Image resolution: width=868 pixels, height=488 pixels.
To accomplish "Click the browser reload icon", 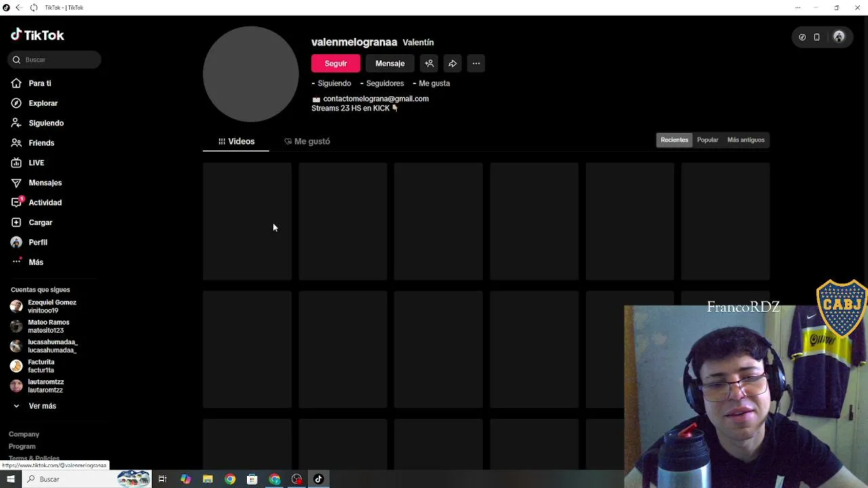I will click(33, 7).
